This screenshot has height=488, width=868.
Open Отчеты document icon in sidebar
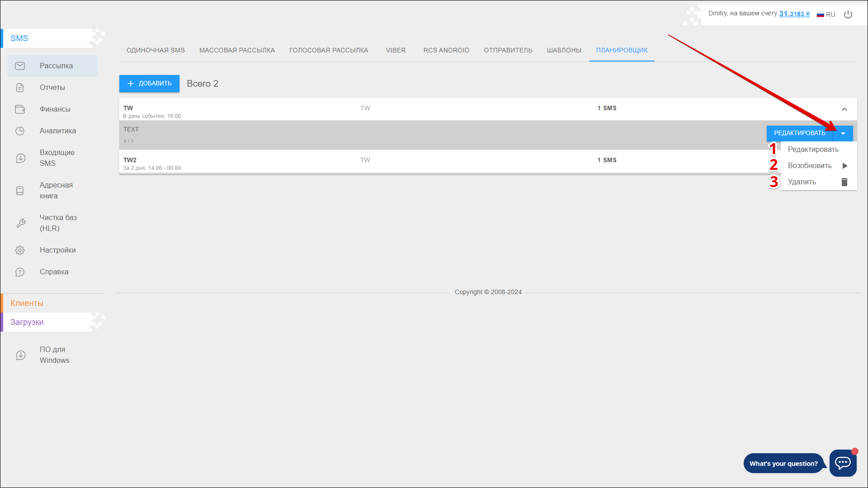[x=20, y=88]
